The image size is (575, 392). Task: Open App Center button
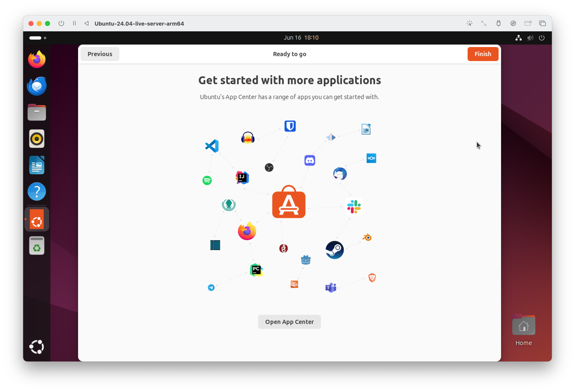pyautogui.click(x=289, y=322)
